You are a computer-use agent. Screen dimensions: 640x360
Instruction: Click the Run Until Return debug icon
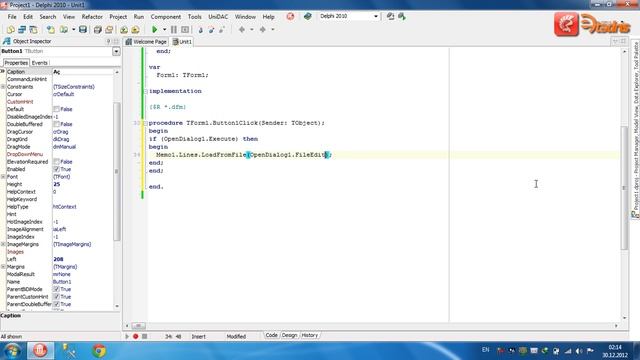click(x=222, y=29)
